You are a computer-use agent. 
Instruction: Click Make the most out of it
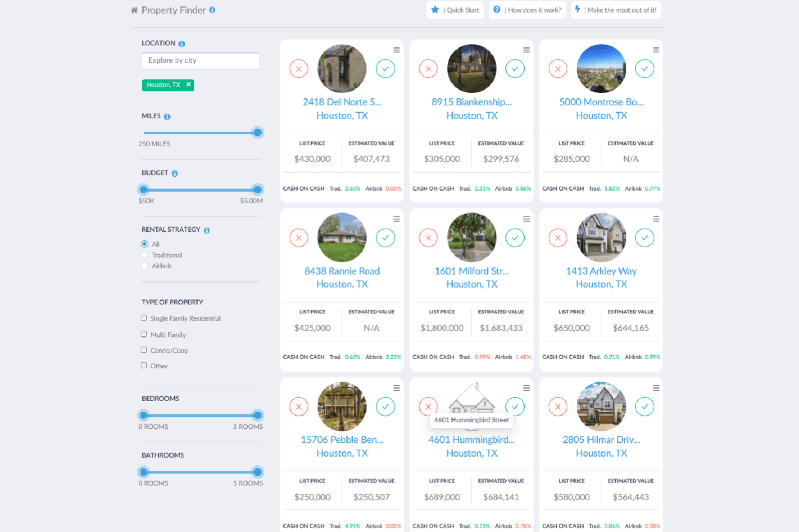click(616, 9)
